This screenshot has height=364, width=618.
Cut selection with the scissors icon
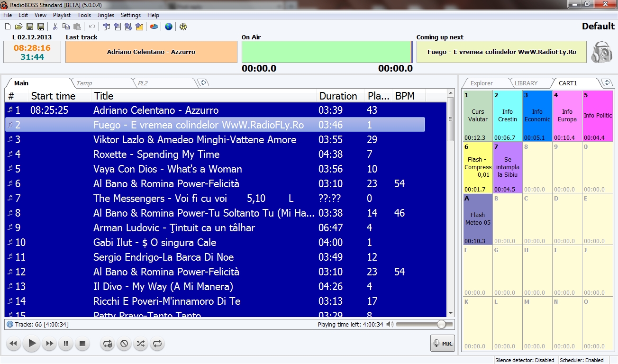(55, 27)
